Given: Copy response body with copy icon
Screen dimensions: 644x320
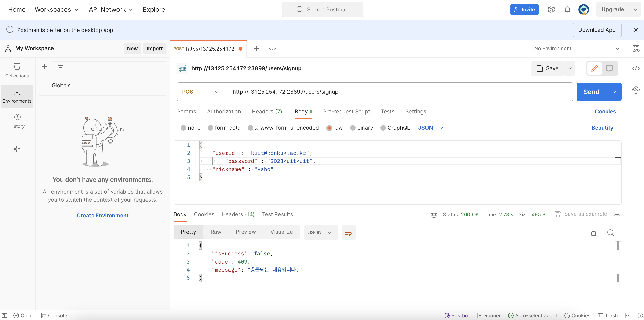Looking at the screenshot, I should (593, 232).
